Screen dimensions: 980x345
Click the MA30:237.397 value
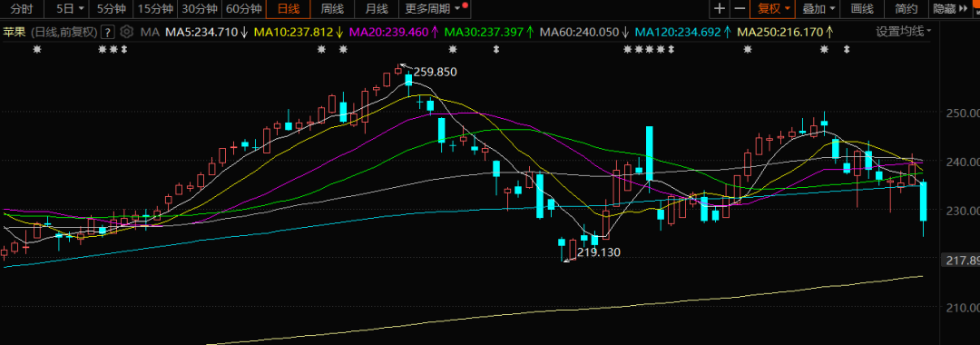click(x=484, y=32)
